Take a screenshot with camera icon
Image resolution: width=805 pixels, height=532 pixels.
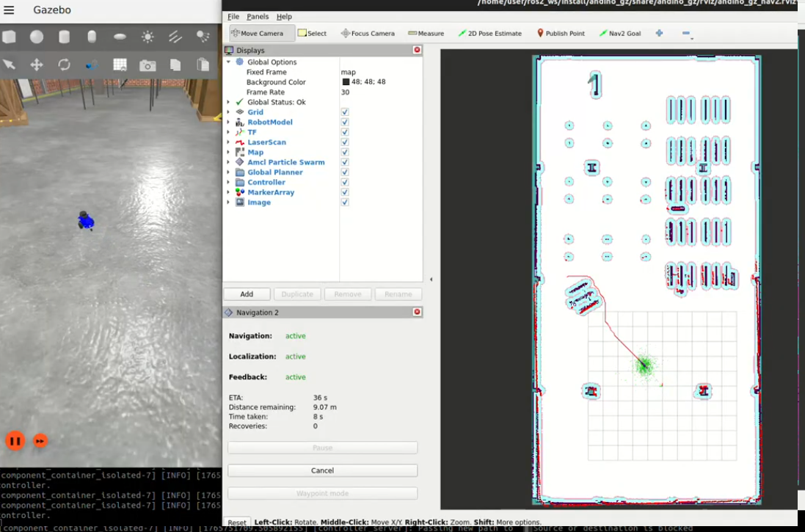click(x=147, y=65)
